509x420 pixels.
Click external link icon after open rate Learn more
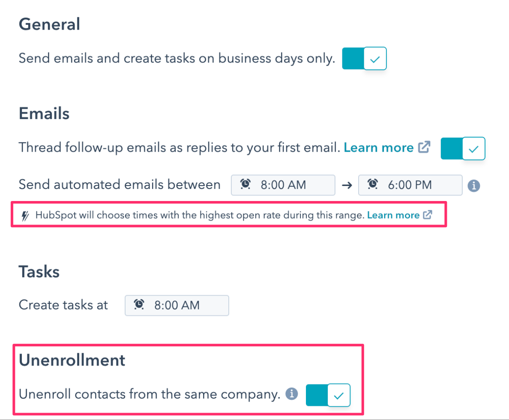pyautogui.click(x=427, y=215)
